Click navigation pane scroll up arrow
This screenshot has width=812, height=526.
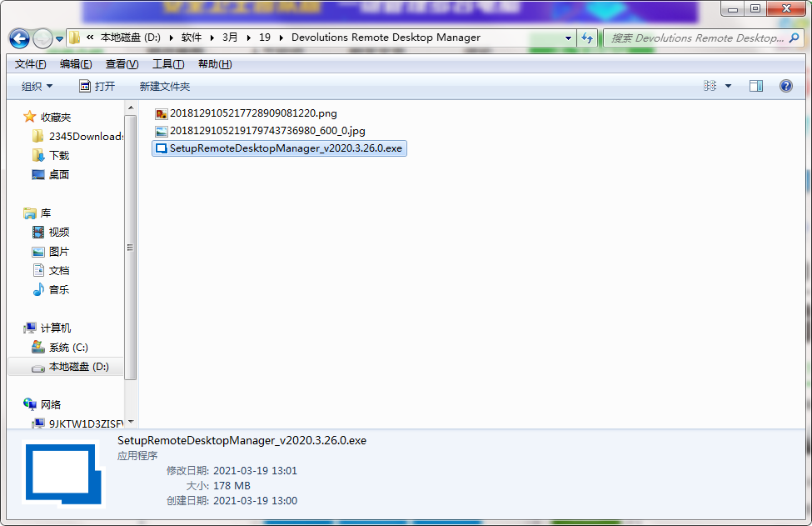point(131,108)
